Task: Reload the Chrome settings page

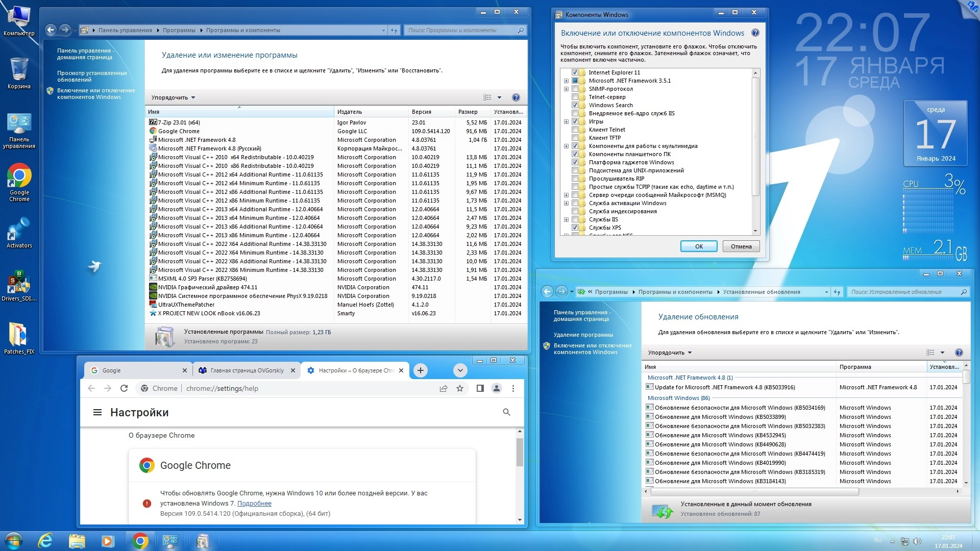Action: coord(124,388)
